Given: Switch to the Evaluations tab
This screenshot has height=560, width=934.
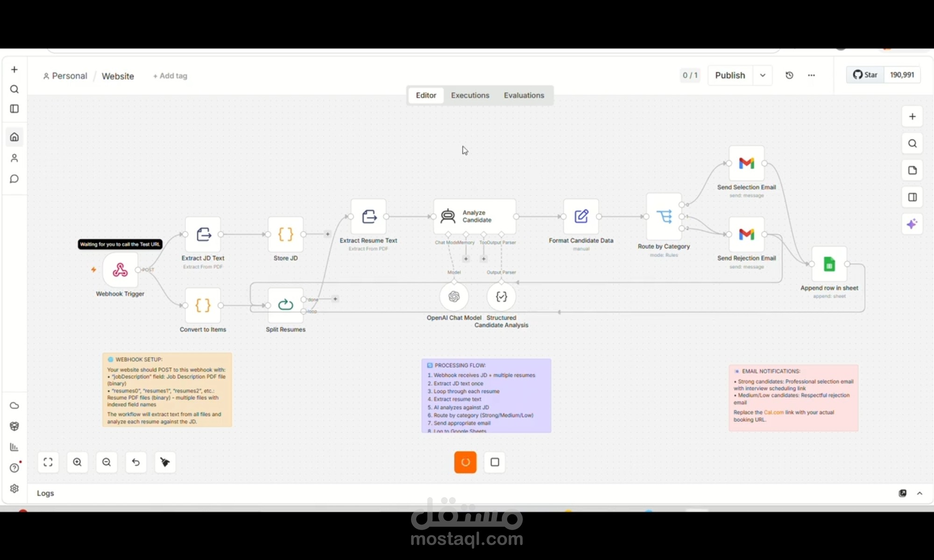Looking at the screenshot, I should (x=524, y=95).
